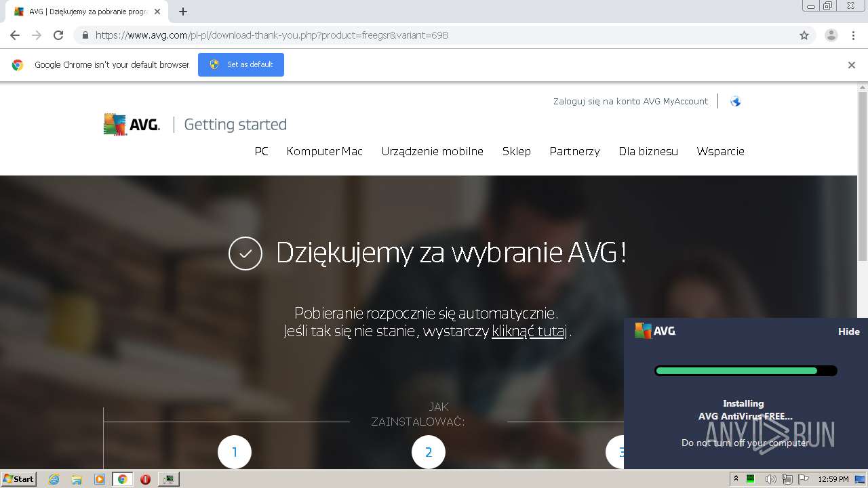Click the taskbar clock 12:59 PM
The height and width of the screenshot is (488, 868).
[x=833, y=479]
